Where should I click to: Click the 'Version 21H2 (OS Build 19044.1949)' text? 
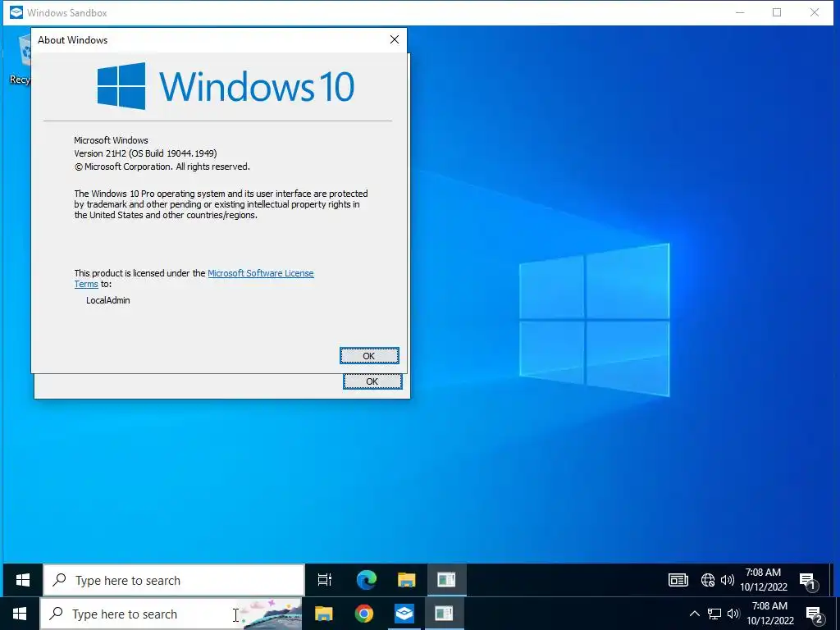(145, 153)
